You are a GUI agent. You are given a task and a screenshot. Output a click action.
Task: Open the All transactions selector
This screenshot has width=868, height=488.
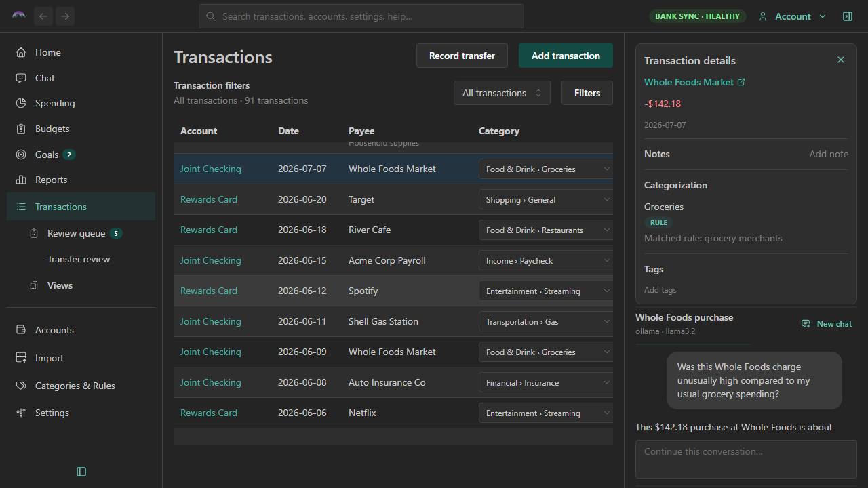(x=502, y=93)
